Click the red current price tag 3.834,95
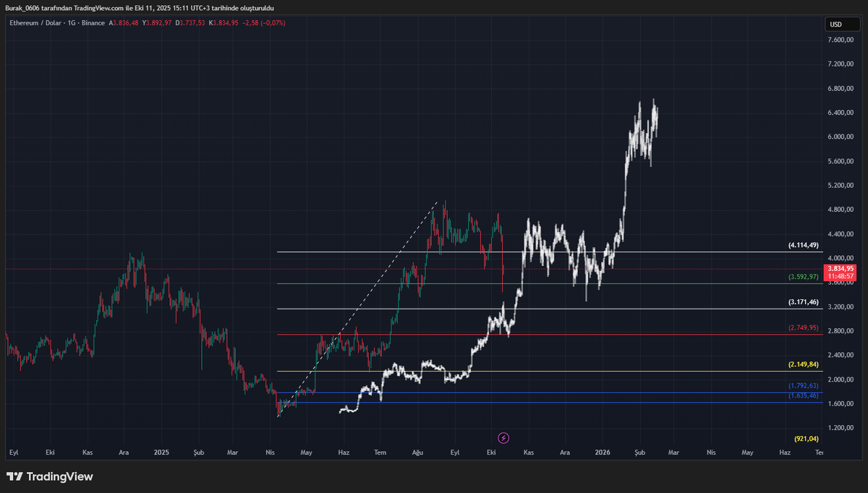This screenshot has width=868, height=493. click(x=842, y=268)
